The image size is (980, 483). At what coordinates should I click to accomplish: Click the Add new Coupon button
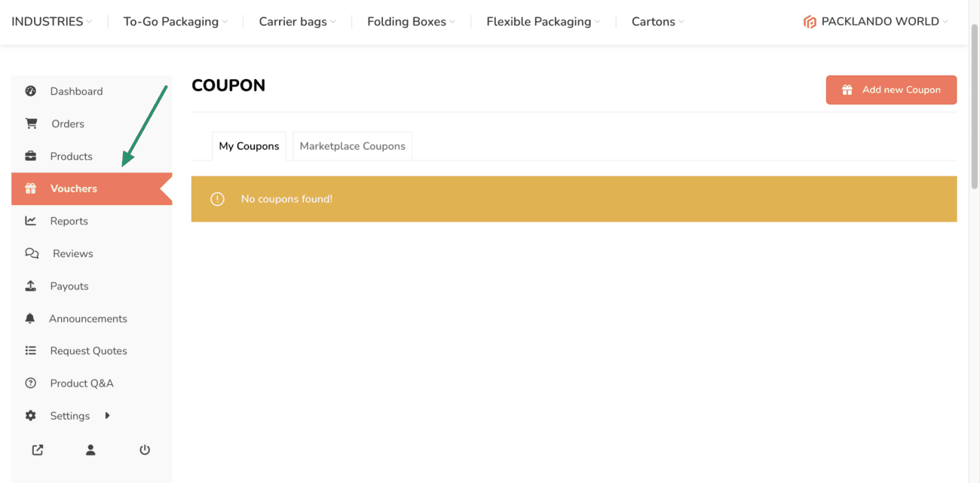(891, 90)
